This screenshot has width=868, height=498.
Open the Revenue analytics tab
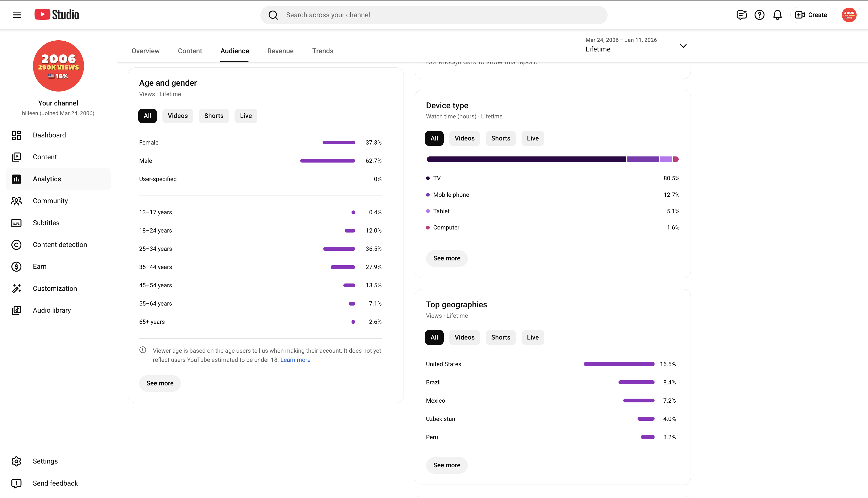click(x=280, y=51)
